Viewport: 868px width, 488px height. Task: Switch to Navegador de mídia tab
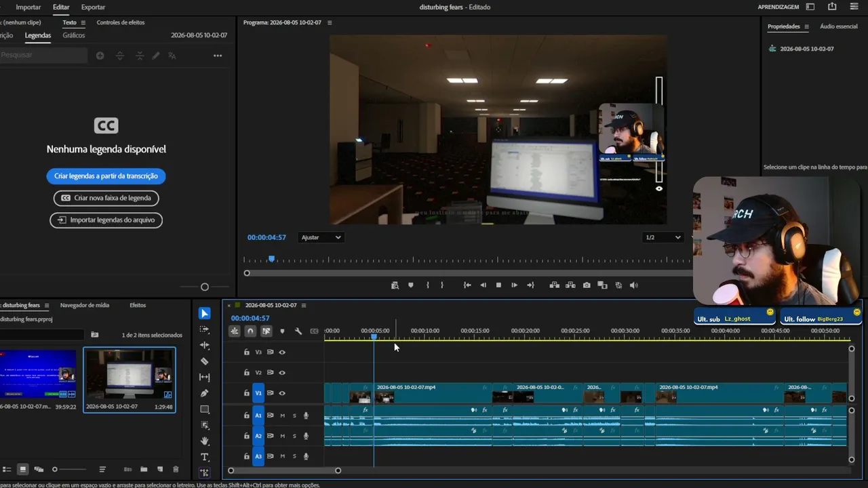pos(85,305)
